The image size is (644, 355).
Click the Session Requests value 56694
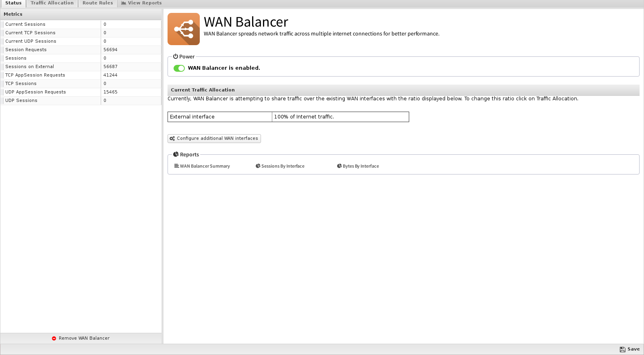(x=110, y=50)
